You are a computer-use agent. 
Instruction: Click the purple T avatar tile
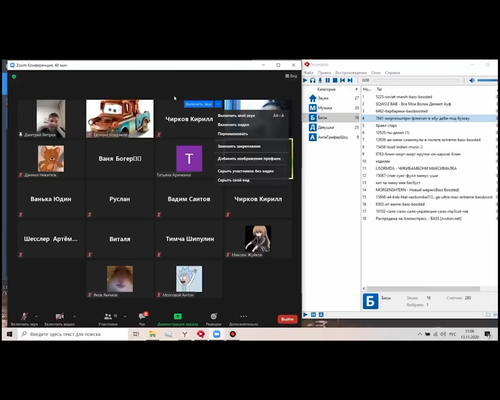coord(189,159)
